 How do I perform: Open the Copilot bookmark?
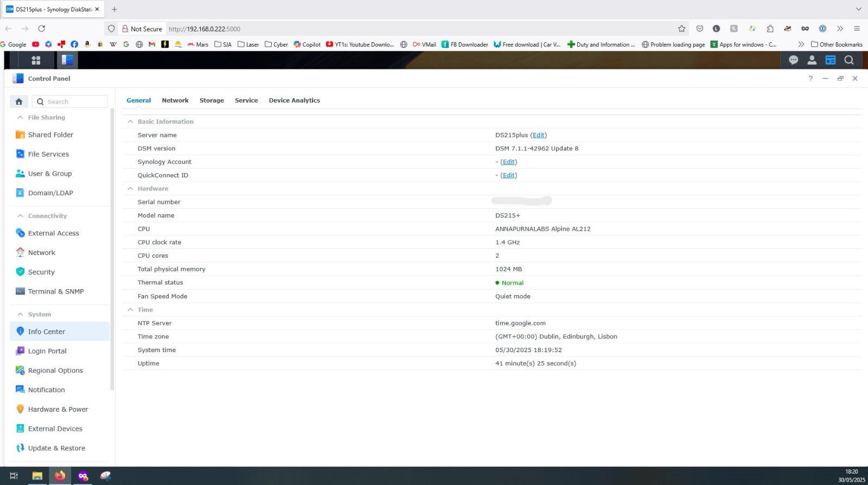coord(307,44)
